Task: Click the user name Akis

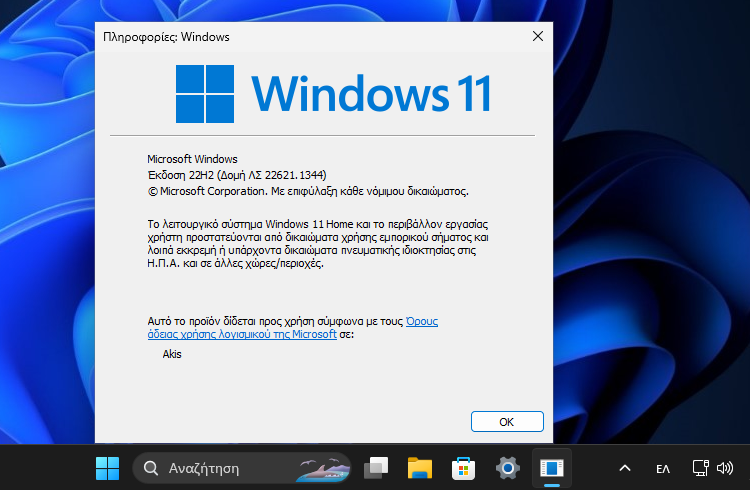Action: coord(172,354)
